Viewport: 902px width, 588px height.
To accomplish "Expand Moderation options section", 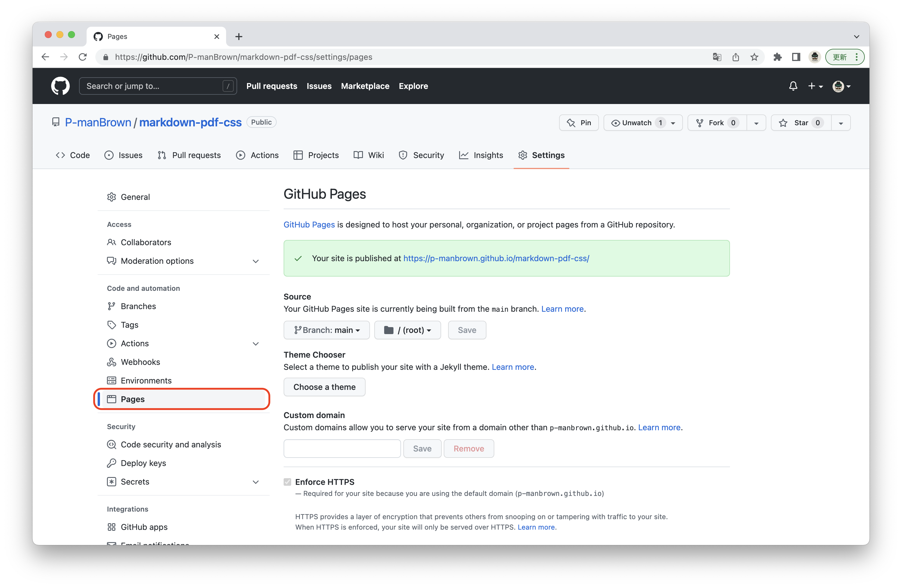I will pos(256,261).
